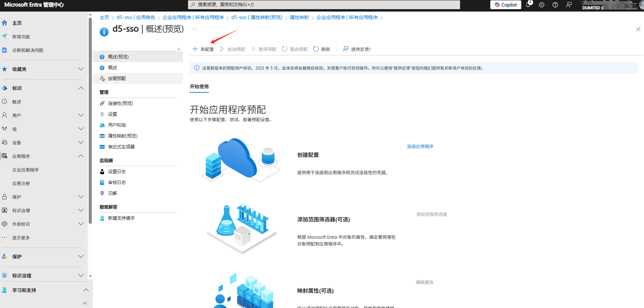
Task: Click the 见解 lightbulb icon
Action: (x=102, y=194)
